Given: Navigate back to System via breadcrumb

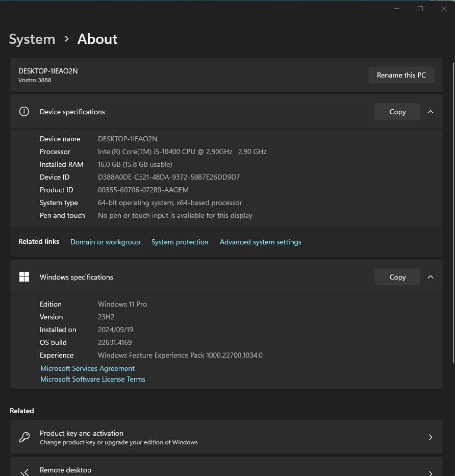Looking at the screenshot, I should pyautogui.click(x=32, y=39).
